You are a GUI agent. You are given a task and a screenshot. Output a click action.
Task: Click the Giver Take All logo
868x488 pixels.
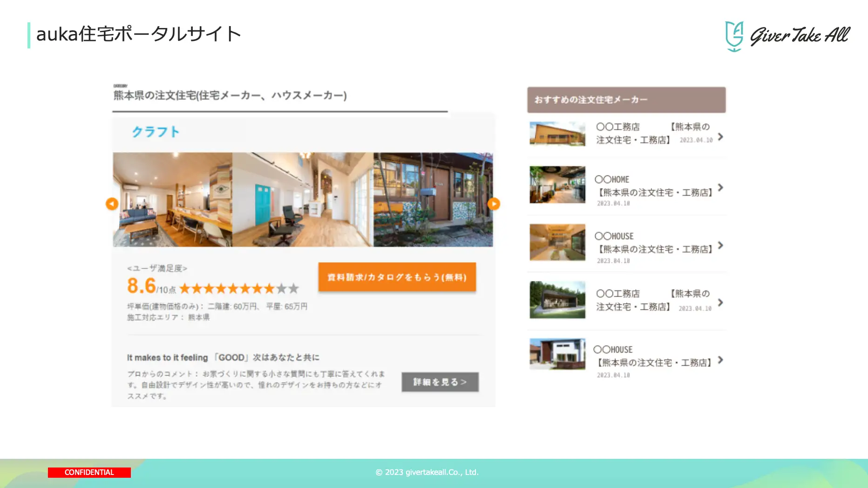click(787, 36)
